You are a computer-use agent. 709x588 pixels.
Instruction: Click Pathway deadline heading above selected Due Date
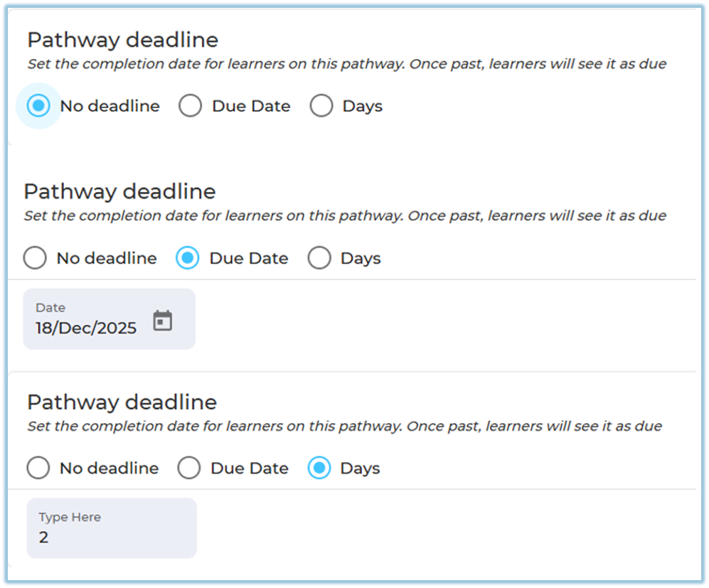point(119,191)
